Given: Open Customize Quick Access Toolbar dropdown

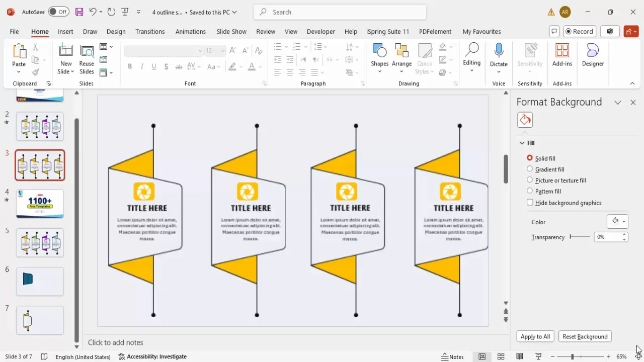Looking at the screenshot, I should tap(139, 12).
